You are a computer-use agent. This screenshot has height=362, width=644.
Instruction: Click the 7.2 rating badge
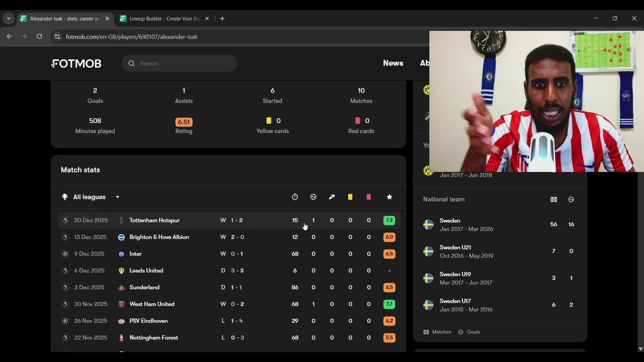[x=389, y=220]
